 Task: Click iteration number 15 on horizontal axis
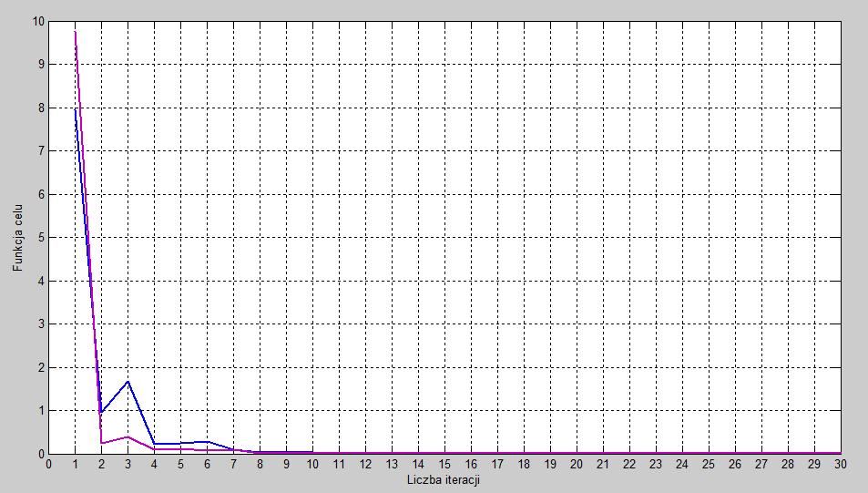click(444, 465)
